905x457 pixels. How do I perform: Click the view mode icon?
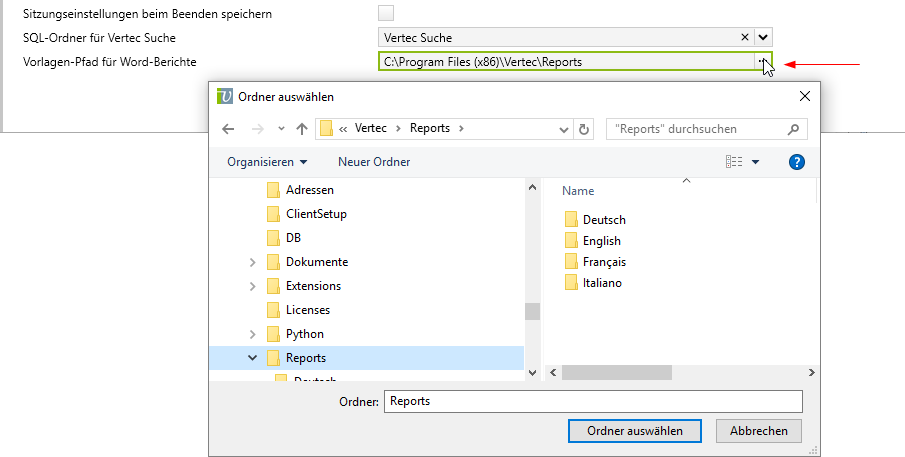[734, 162]
